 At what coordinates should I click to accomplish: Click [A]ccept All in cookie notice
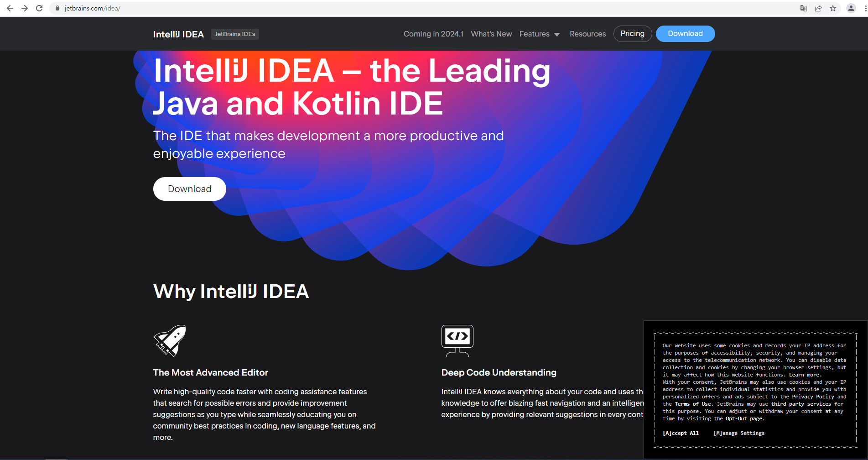681,433
